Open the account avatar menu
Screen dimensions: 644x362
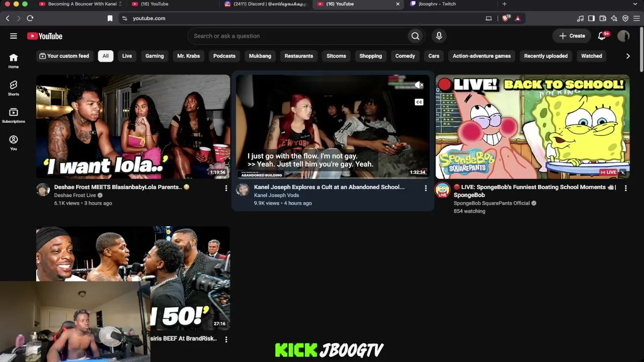pyautogui.click(x=623, y=36)
